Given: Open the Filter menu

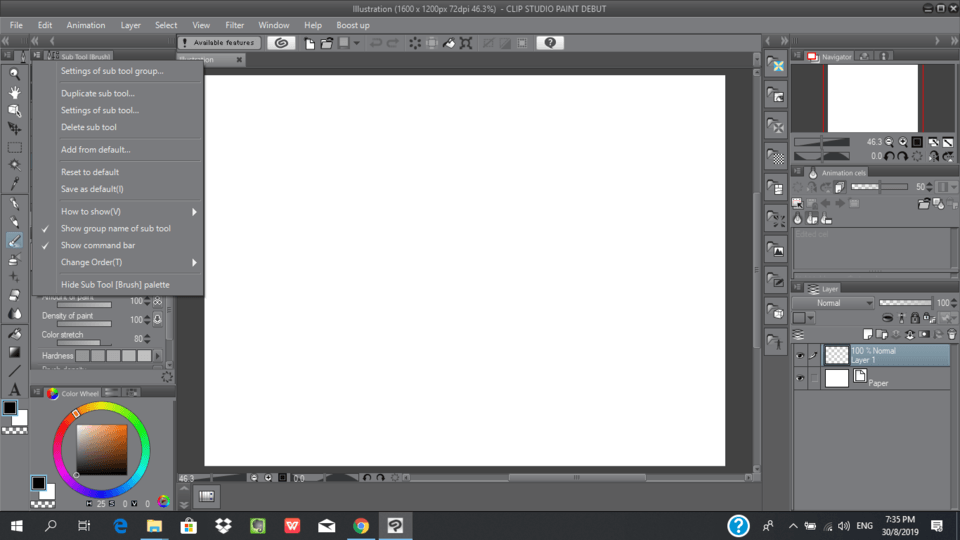Looking at the screenshot, I should [x=234, y=25].
